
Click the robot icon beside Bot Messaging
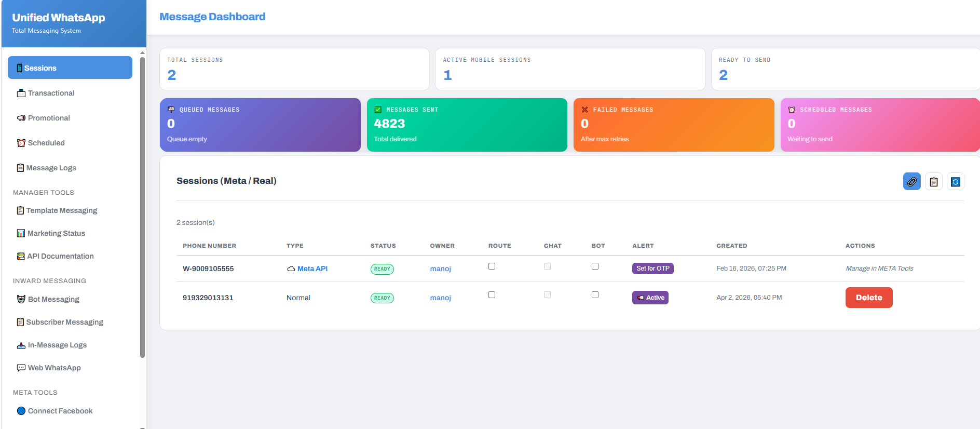pyautogui.click(x=21, y=299)
